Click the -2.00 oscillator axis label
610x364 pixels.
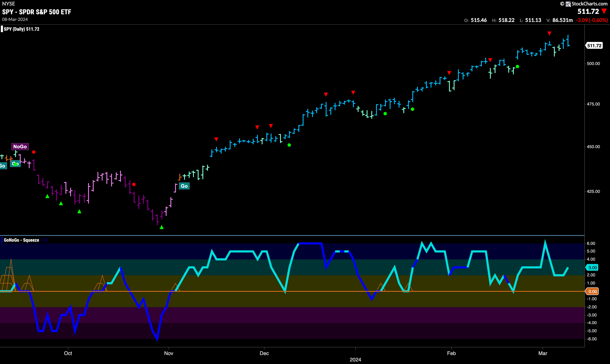coord(592,307)
